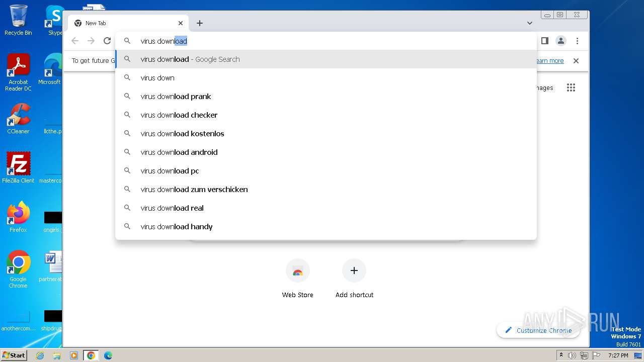Open the Windows Start menu
This screenshot has height=362, width=644.
pyautogui.click(x=14, y=355)
